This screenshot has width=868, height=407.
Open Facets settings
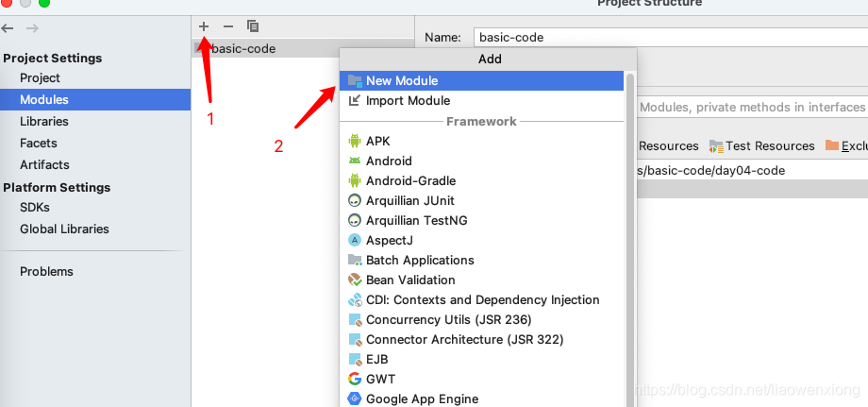click(38, 143)
